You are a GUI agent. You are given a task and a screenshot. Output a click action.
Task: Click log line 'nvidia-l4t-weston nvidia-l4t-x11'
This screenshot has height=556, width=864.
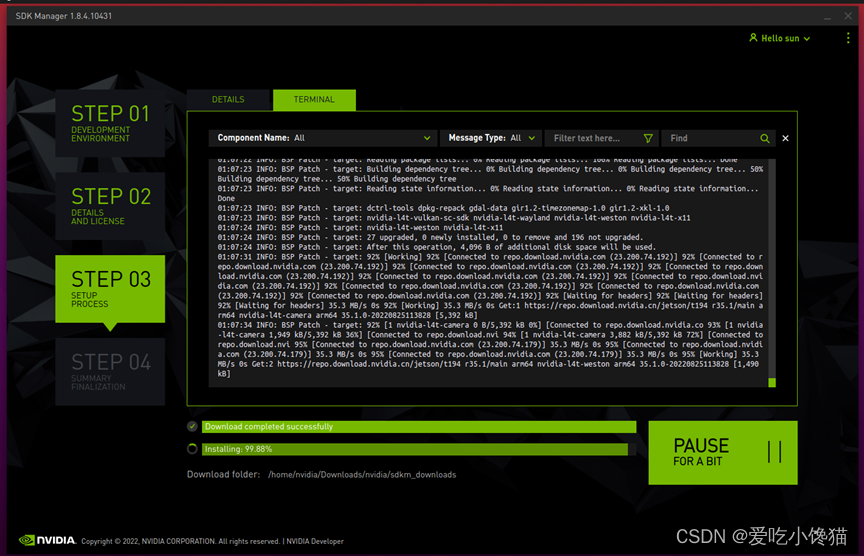360,228
